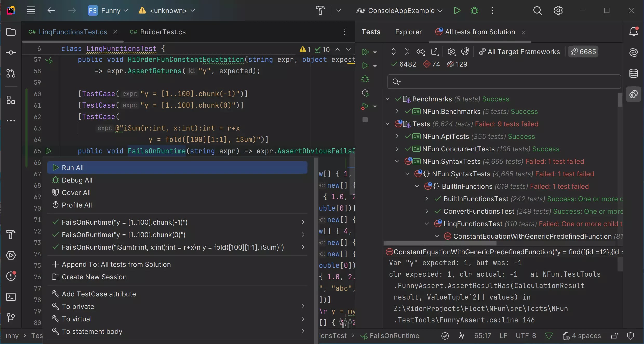Open the Terminal tool window icon

tap(11, 297)
